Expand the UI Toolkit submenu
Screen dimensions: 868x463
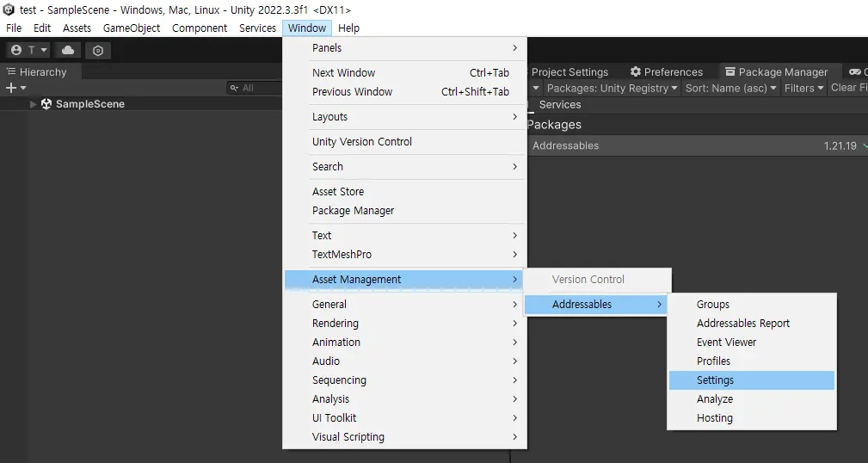click(404, 417)
